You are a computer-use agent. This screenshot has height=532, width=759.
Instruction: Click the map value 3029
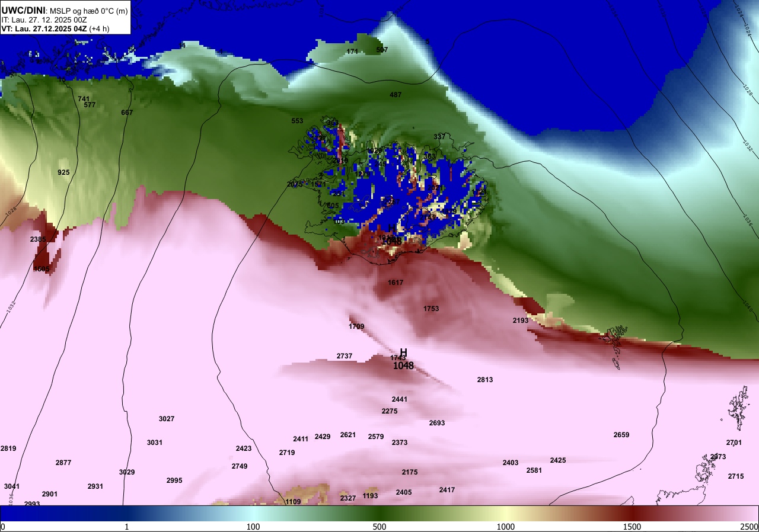(x=127, y=472)
